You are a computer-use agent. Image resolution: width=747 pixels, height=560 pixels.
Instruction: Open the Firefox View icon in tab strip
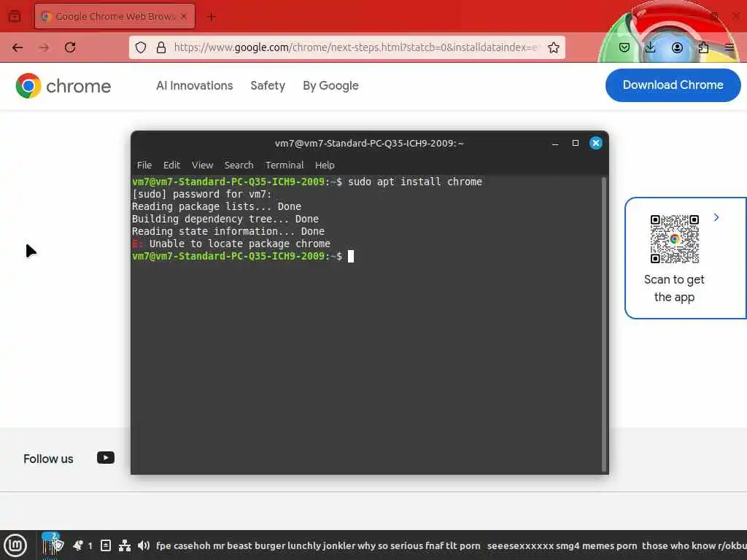15,16
